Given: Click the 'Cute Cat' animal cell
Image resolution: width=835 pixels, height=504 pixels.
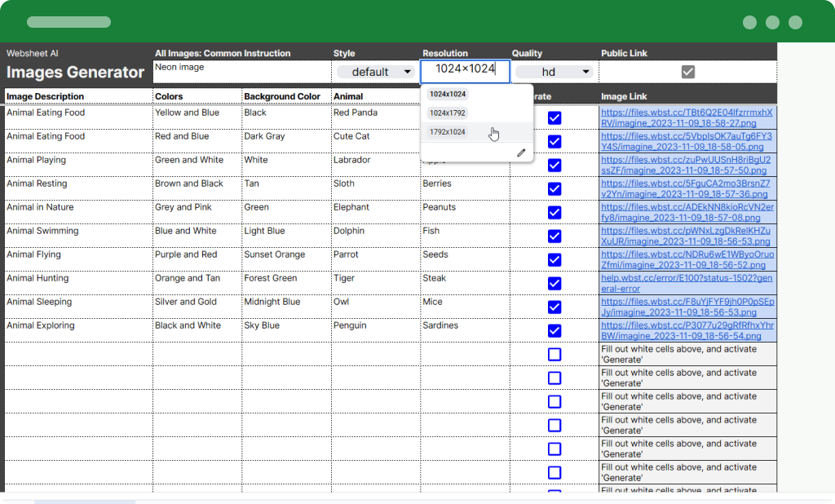Looking at the screenshot, I should coord(376,141).
